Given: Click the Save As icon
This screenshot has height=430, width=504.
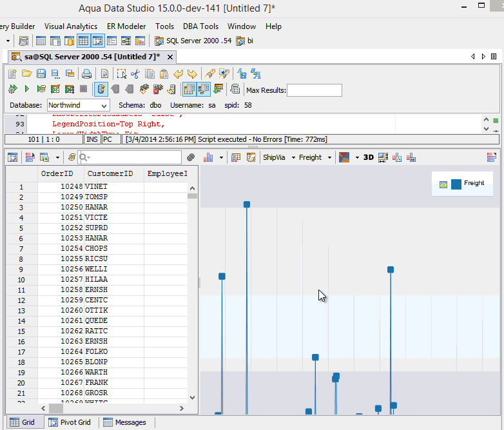Looking at the screenshot, I should tap(55, 74).
